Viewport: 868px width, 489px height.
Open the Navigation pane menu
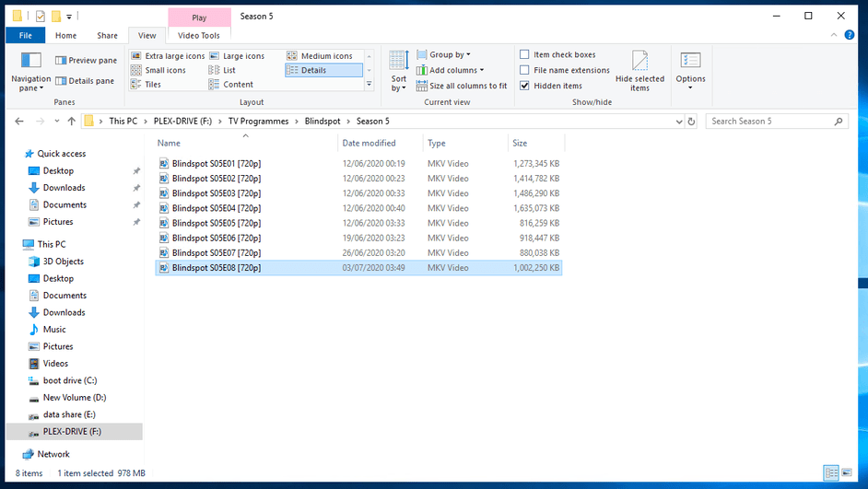[31, 71]
